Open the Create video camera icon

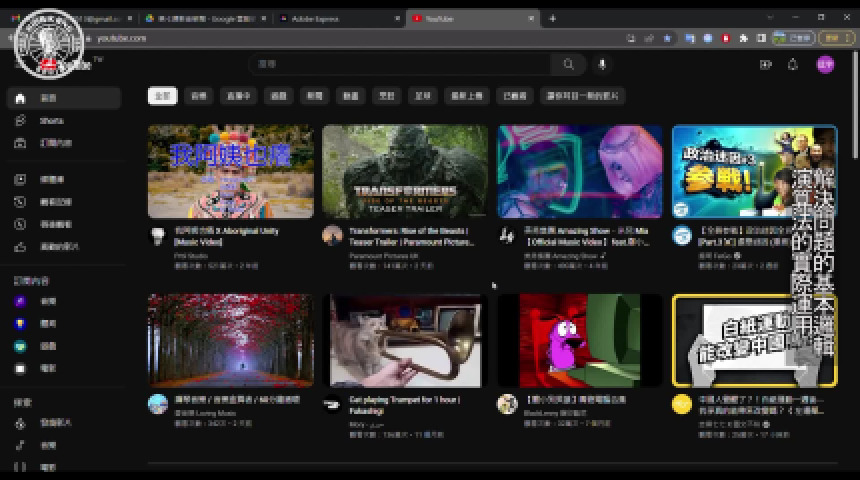click(x=766, y=64)
